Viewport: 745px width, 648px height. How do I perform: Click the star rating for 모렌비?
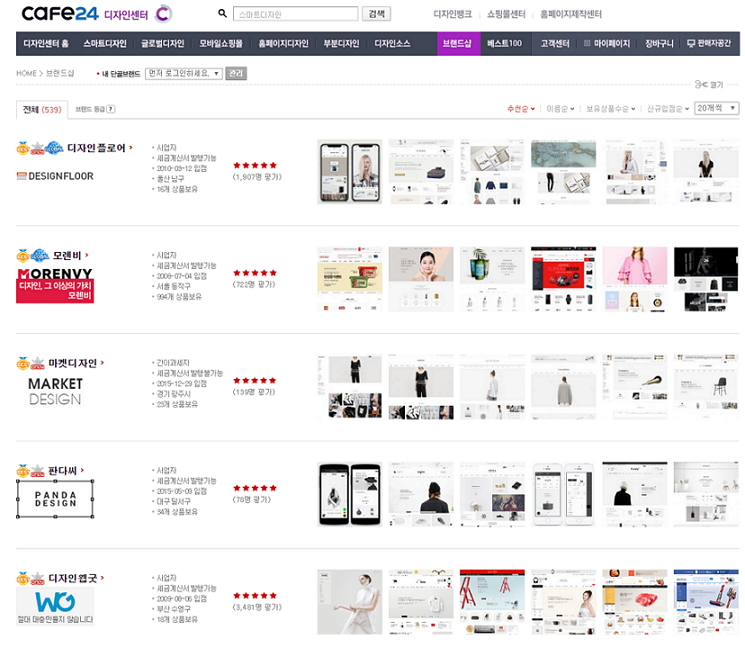[x=255, y=273]
